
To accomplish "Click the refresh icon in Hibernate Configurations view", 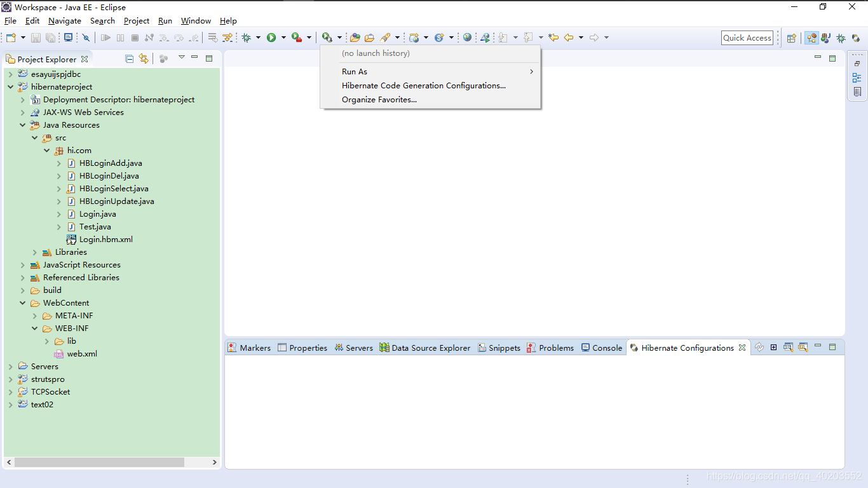I will [x=759, y=348].
